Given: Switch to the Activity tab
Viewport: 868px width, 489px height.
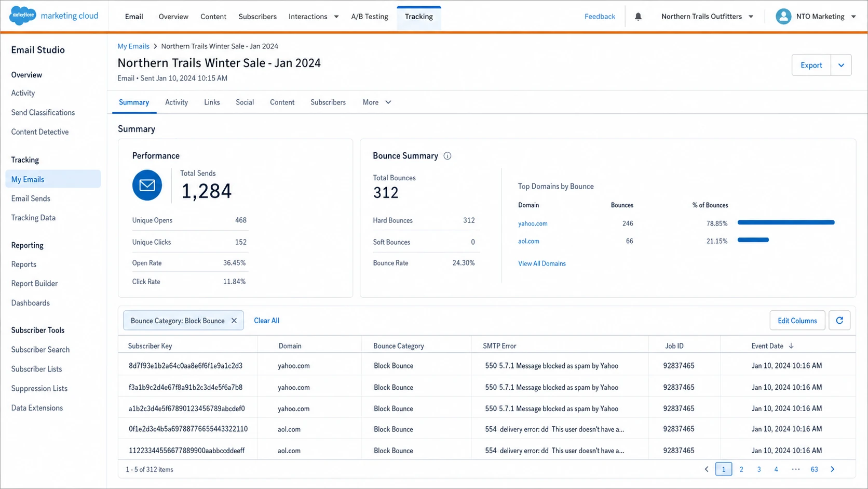Looking at the screenshot, I should (177, 102).
